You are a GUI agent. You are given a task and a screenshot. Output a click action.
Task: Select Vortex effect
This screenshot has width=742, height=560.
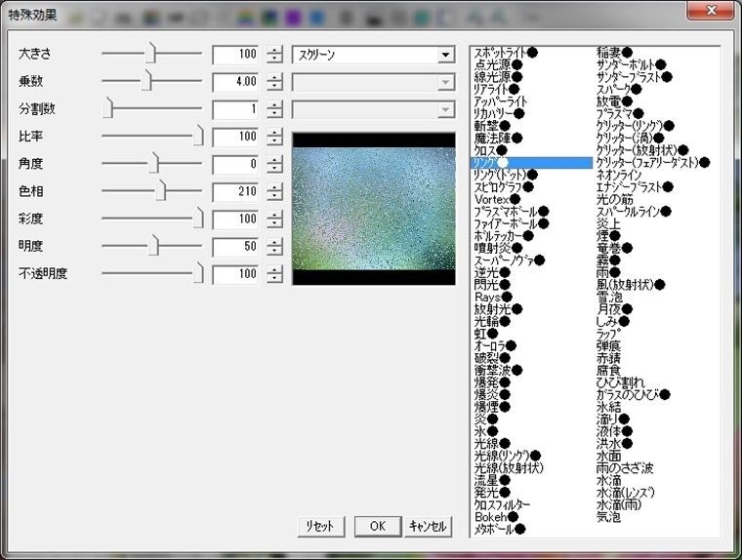497,200
